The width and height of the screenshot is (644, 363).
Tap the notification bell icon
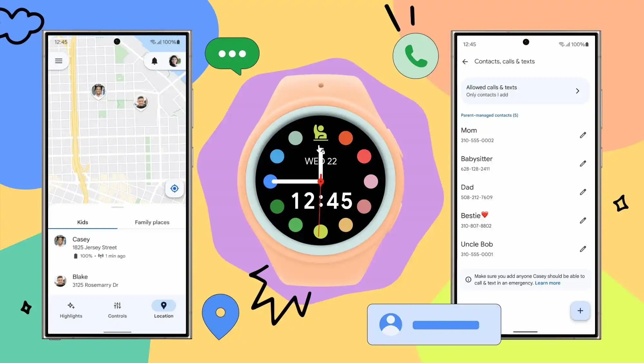(154, 60)
